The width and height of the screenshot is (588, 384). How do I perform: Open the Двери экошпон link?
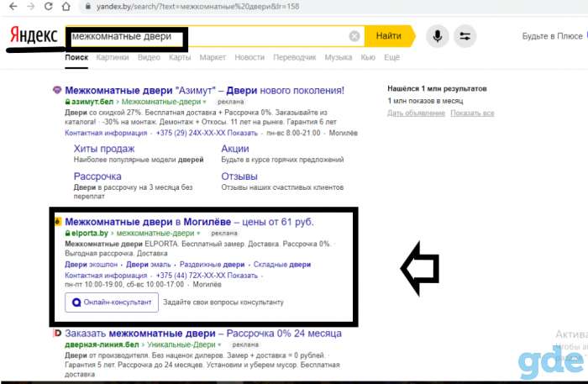click(91, 265)
